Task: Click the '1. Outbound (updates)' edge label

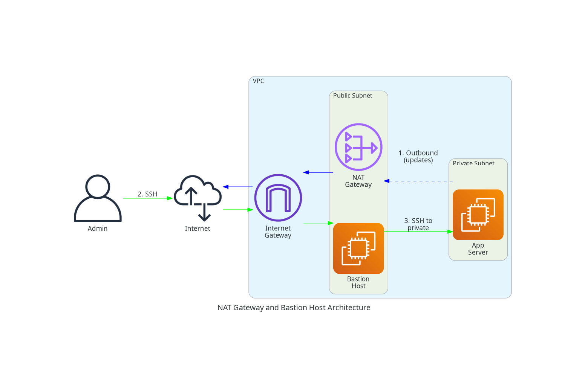Action: tap(418, 157)
